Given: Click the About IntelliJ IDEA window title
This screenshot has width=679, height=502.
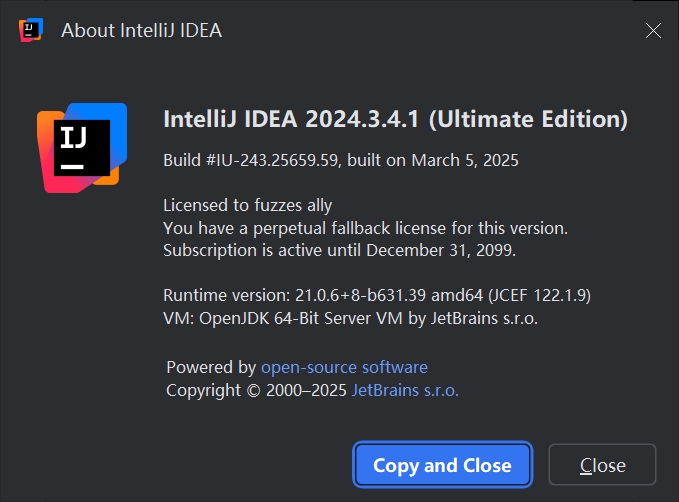Looking at the screenshot, I should click(x=141, y=30).
